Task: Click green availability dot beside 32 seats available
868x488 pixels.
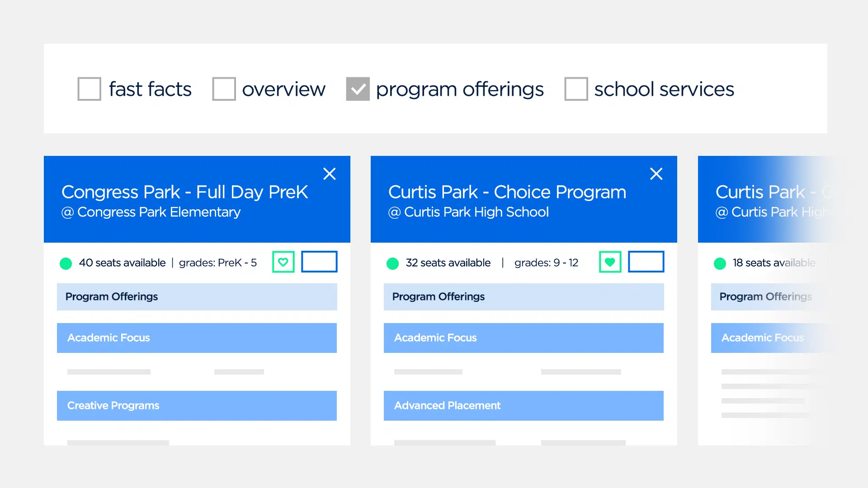Action: 392,263
